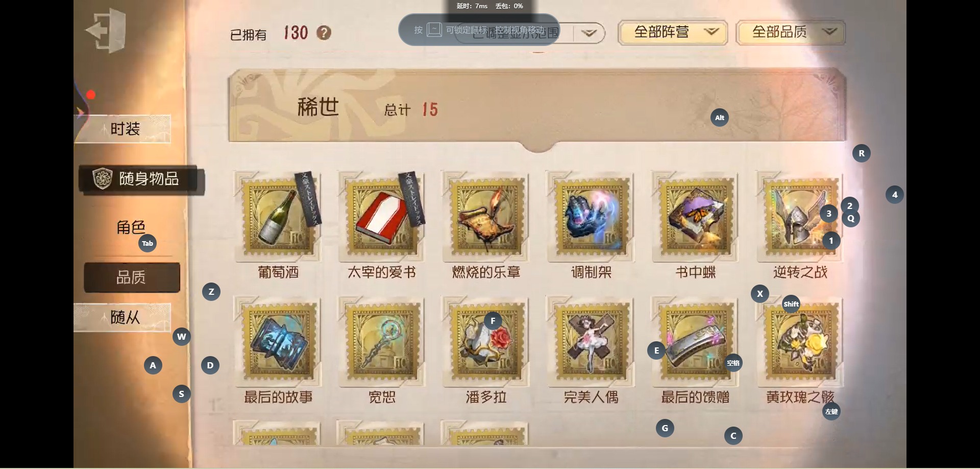Choose the 最后的故事 blue cards item

(x=278, y=341)
